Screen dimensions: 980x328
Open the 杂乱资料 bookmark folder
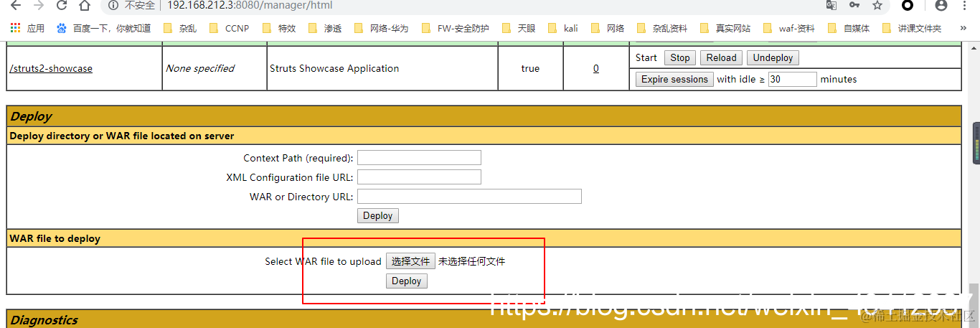tap(662, 29)
